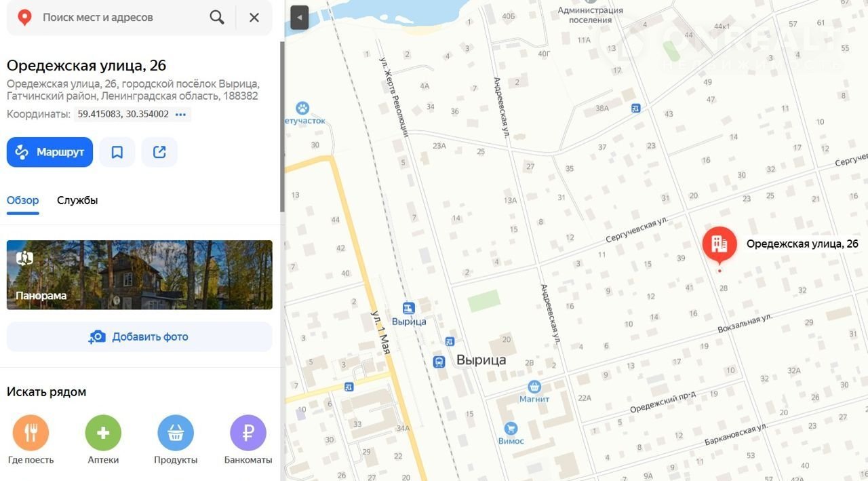
Task: Collapse the side panel with the arrow
Action: pos(299,18)
